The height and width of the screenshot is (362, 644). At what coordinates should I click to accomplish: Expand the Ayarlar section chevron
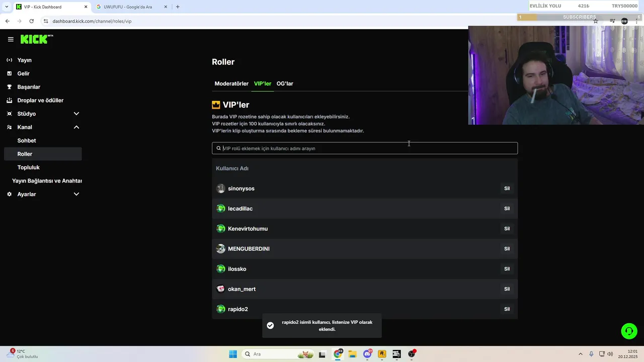coord(76,194)
